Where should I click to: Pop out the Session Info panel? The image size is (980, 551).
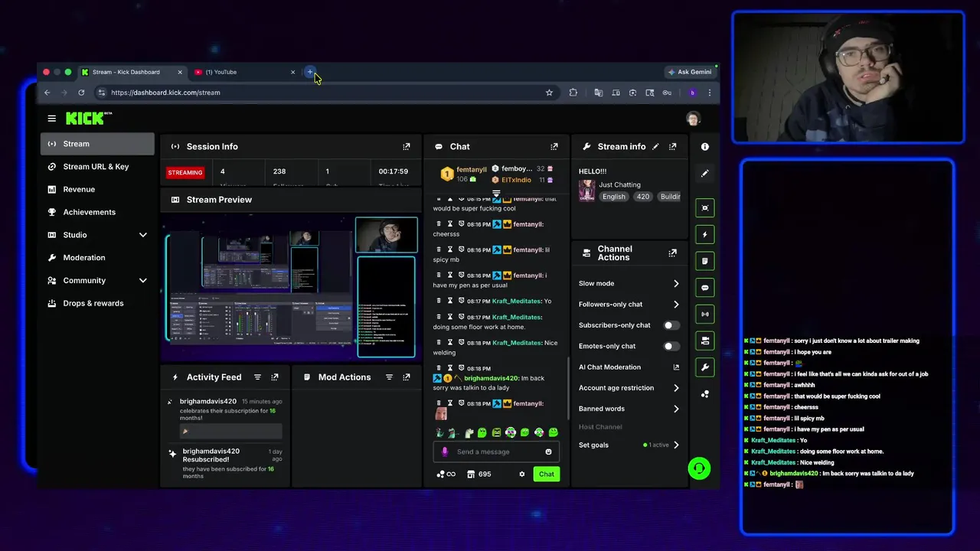coord(407,146)
